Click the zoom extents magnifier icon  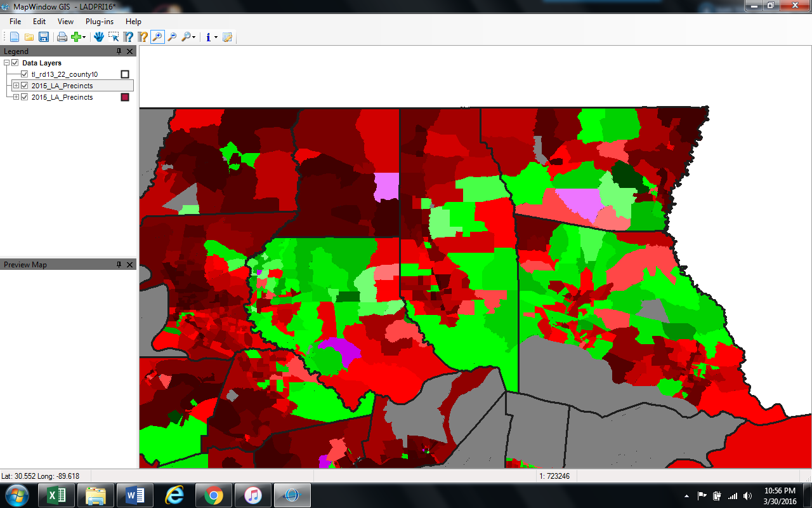(186, 37)
